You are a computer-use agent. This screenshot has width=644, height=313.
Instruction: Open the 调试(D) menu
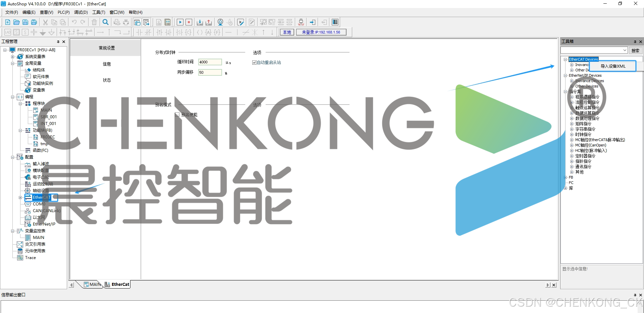point(81,12)
